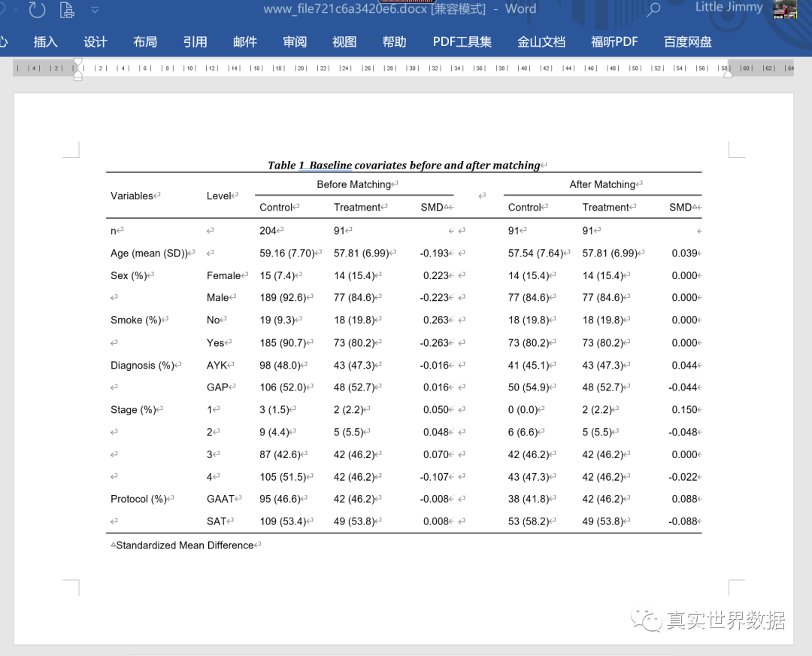The image size is (812, 656).
Task: Open the 金山文档 ribbon tab
Action: (541, 42)
